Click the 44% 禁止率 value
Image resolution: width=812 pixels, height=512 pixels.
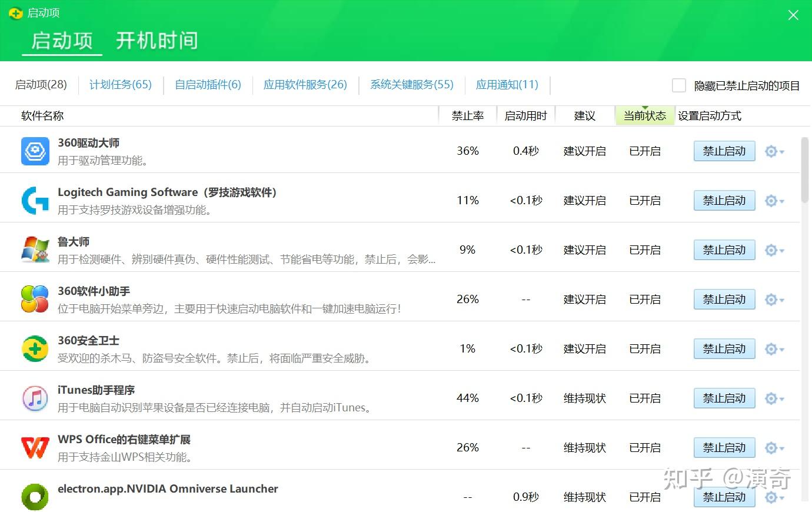[x=468, y=398]
